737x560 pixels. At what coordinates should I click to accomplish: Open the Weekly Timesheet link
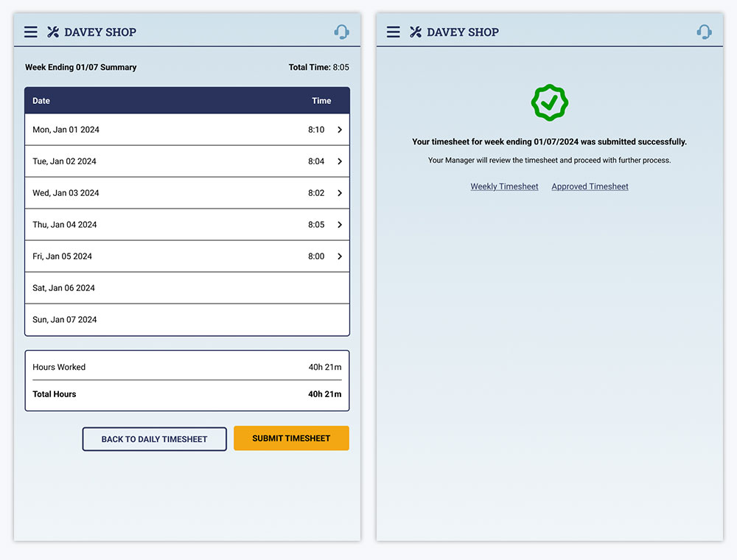point(504,186)
